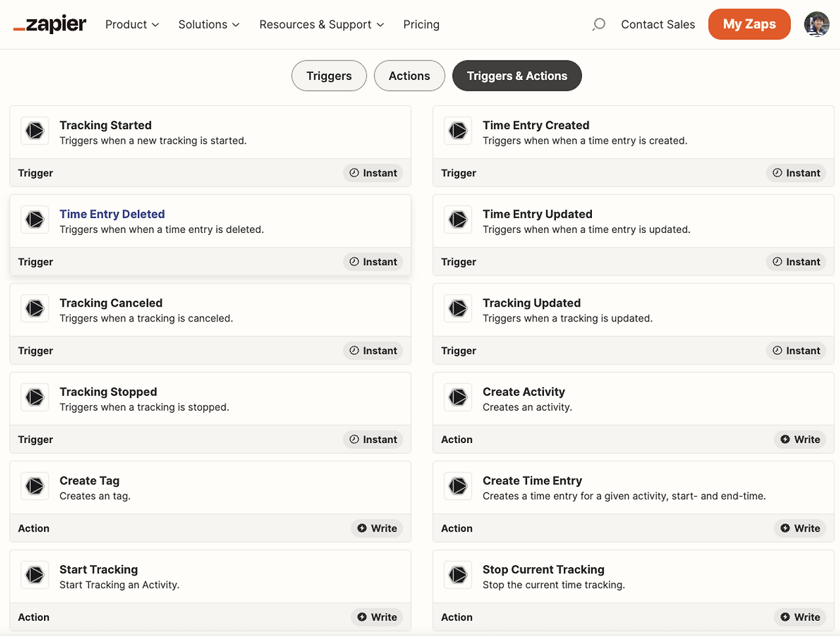Open the Resources & Support dropdown
The height and width of the screenshot is (636, 840).
(x=322, y=24)
